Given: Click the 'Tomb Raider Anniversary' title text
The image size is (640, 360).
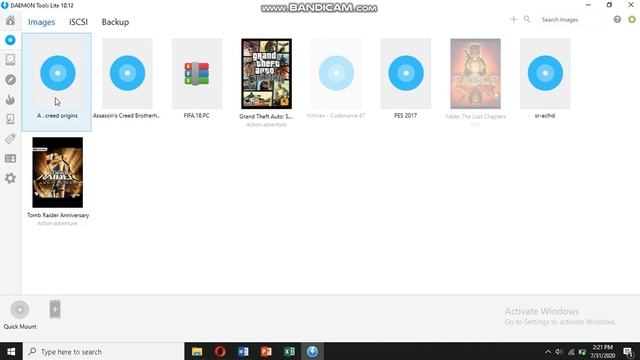Looking at the screenshot, I should tap(58, 215).
